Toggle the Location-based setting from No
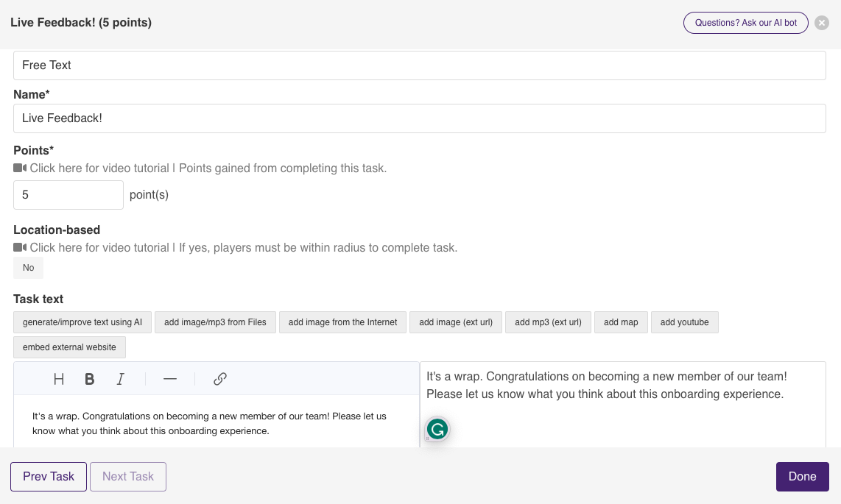 (28, 268)
